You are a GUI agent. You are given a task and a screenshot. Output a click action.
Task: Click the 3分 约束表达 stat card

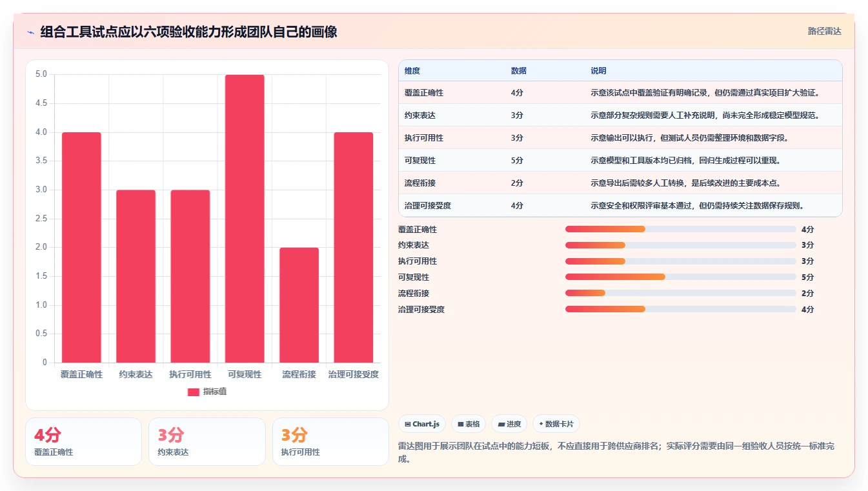[207, 441]
